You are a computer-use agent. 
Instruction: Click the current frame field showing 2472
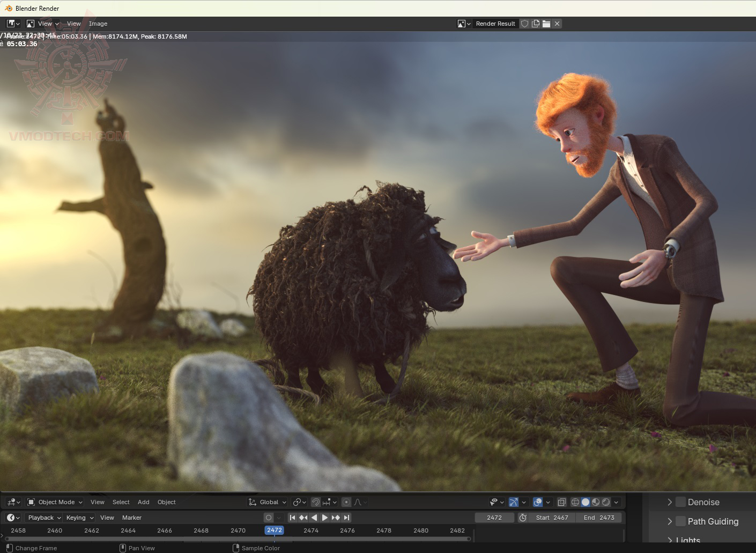coord(494,518)
